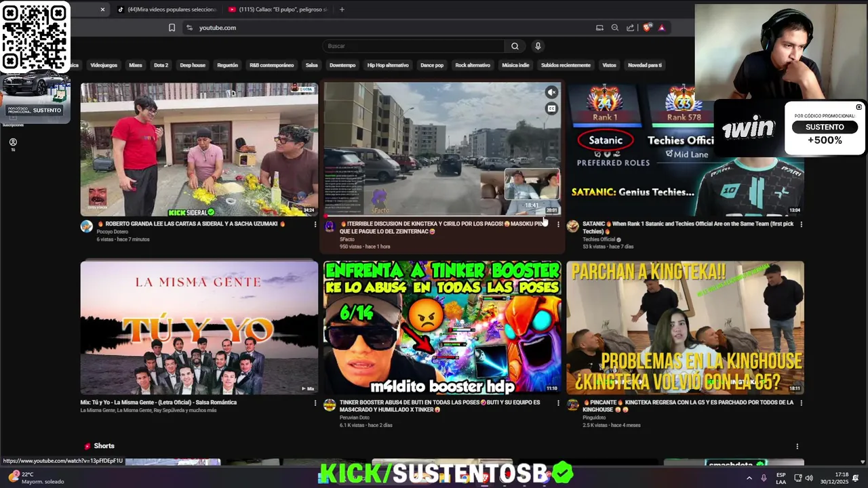Open the 'Tú y Yo' La Misma Gente mix thumbnail
Image resolution: width=868 pixels, height=488 pixels.
pos(199,327)
